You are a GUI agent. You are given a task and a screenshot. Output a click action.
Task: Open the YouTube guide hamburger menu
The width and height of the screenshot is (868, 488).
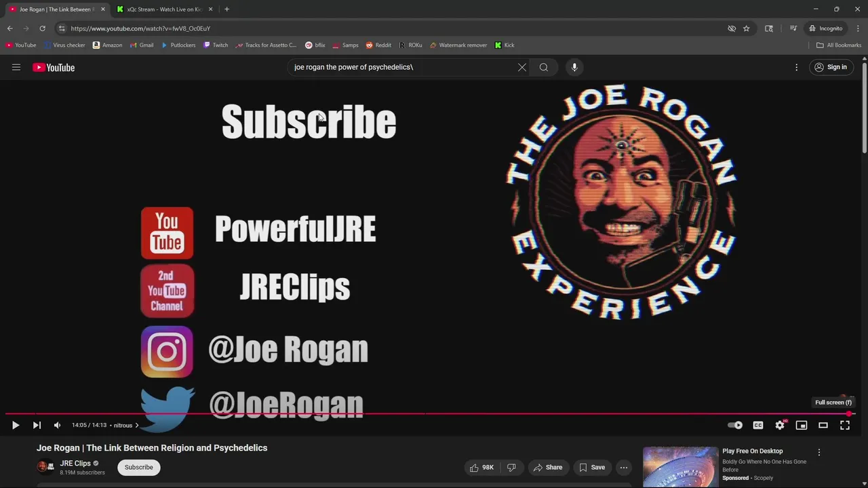[x=16, y=67]
